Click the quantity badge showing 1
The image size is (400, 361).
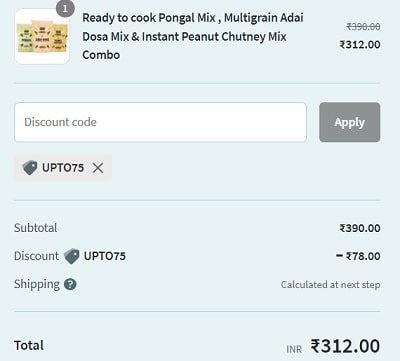tap(65, 9)
